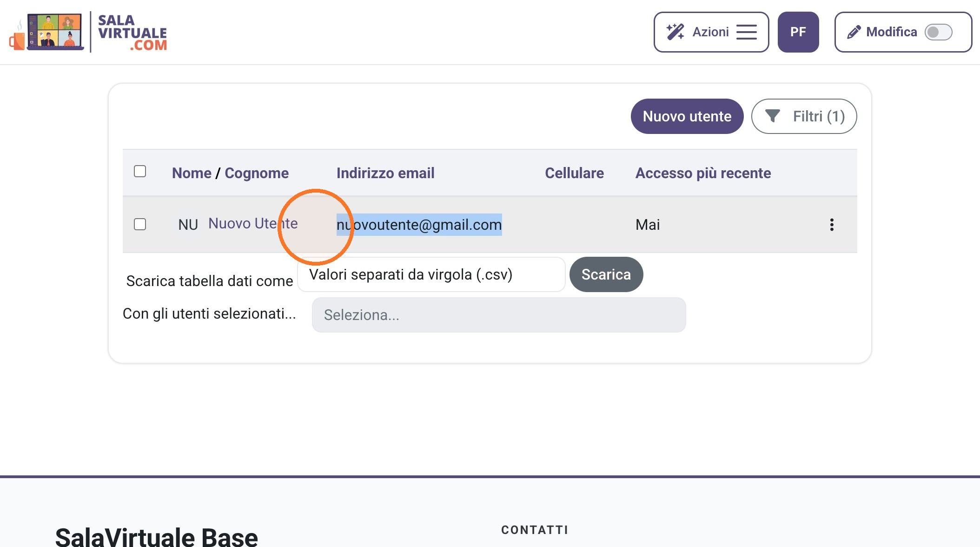Sort by Indirizzo email column header

coord(385,173)
